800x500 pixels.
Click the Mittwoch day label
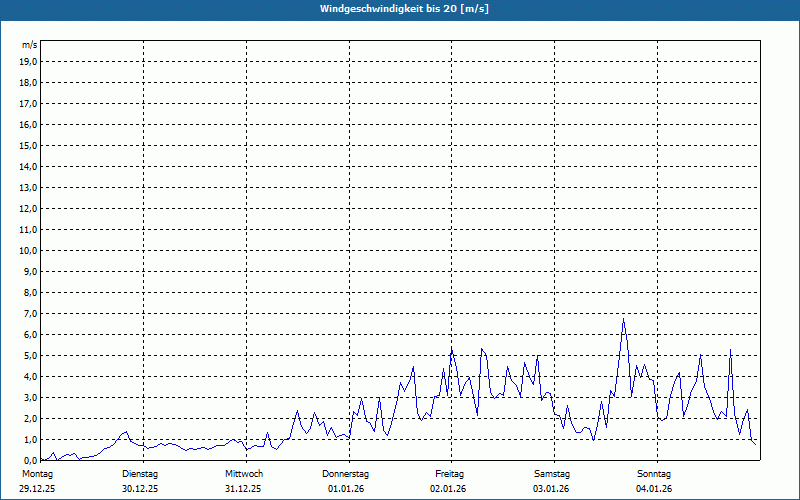pos(244,473)
